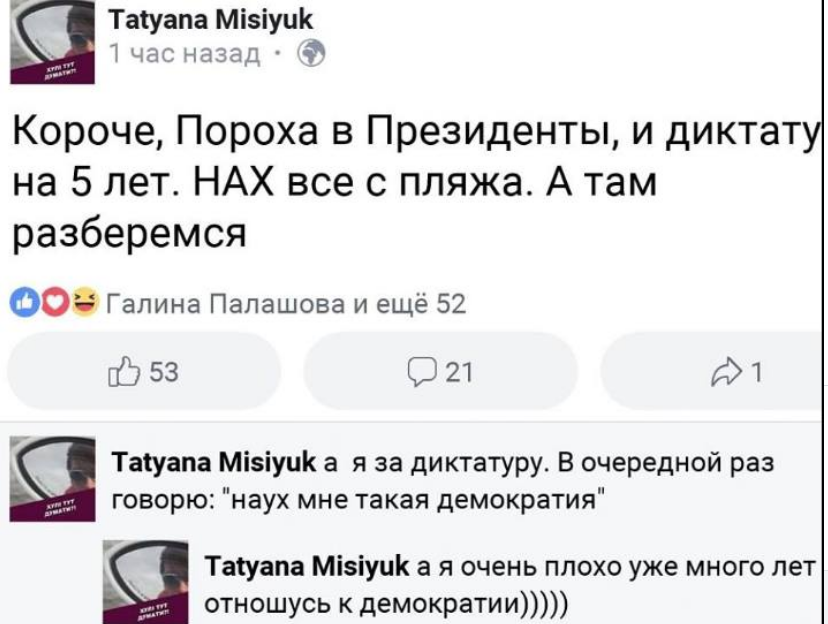Click avatar on the "очень плохо" reply
This screenshot has height=624, width=828.
(x=147, y=581)
